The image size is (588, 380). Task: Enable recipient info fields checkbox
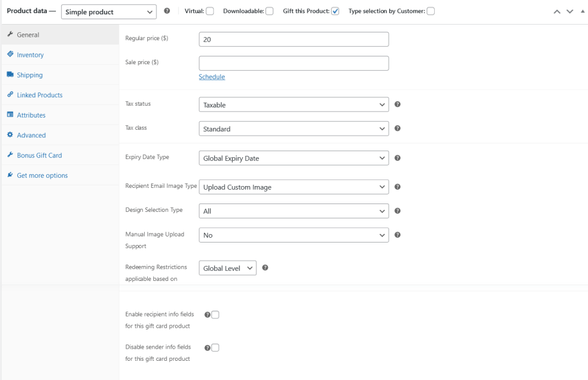pos(215,315)
